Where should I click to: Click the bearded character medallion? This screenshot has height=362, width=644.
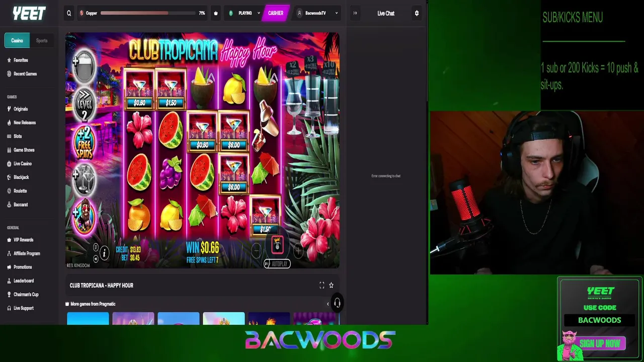84,217
